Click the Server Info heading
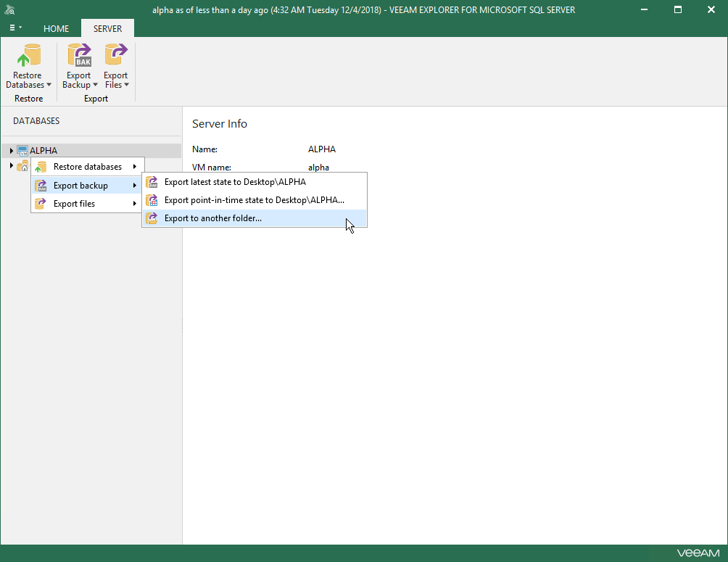This screenshot has width=728, height=562. click(x=220, y=123)
